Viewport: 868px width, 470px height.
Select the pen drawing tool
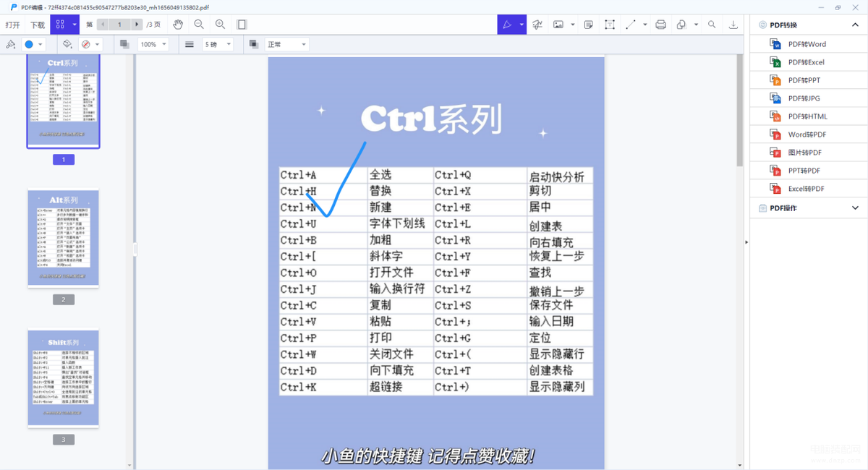(507, 25)
